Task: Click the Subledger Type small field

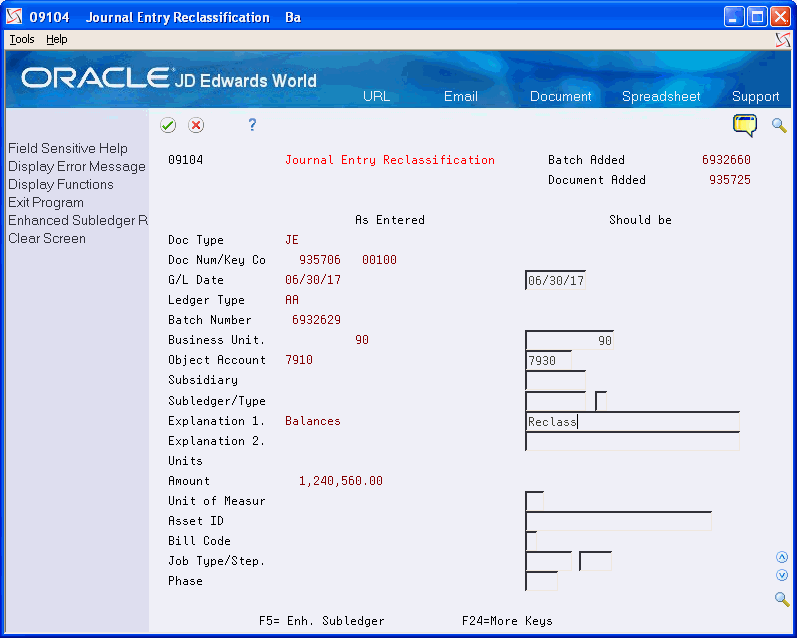Action: (601, 401)
